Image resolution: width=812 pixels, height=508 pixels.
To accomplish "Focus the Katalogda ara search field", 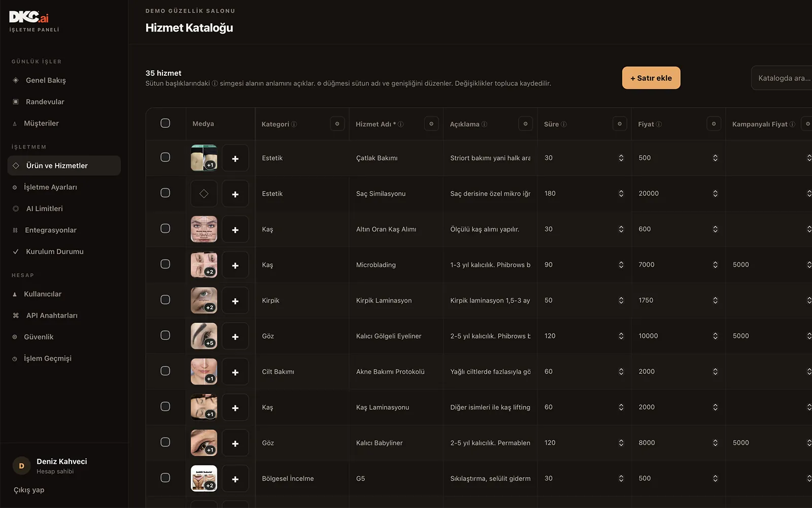I will pos(782,78).
